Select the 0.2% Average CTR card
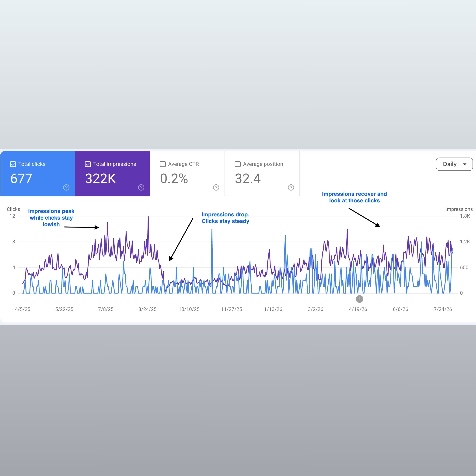Viewport: 476px width, 476px height. [187, 173]
